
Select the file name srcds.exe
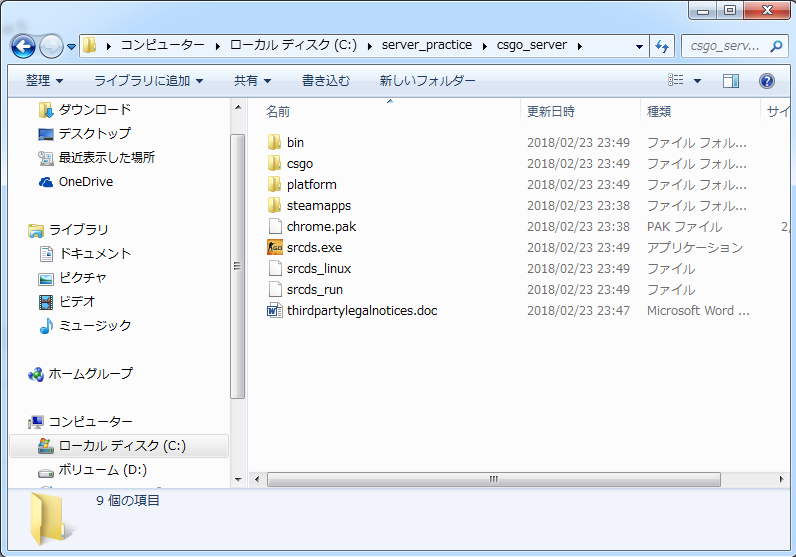point(314,248)
